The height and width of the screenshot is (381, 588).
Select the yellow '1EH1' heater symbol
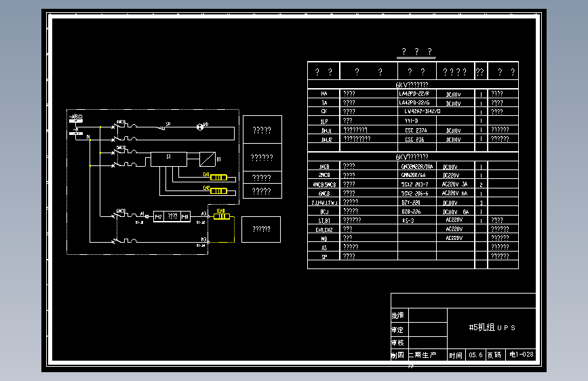click(222, 216)
